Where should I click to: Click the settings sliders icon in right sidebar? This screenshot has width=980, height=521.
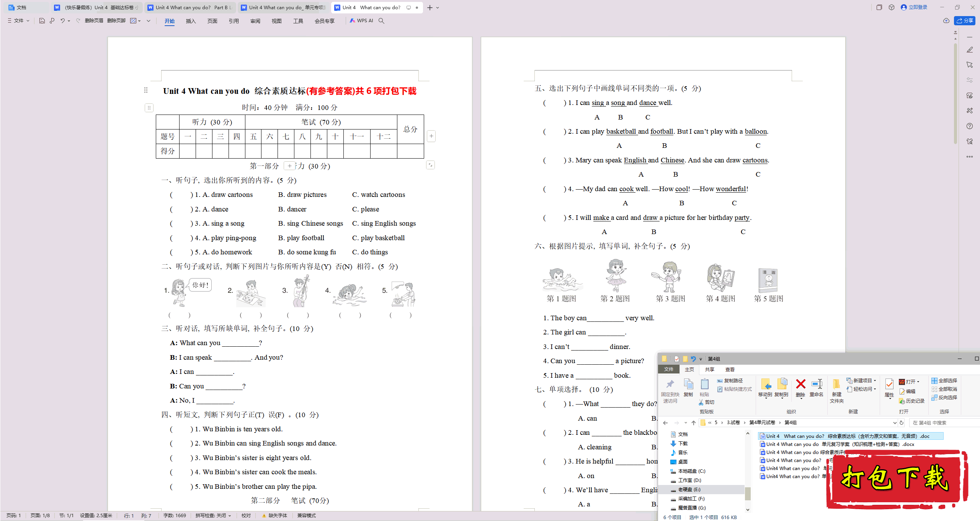click(x=970, y=80)
